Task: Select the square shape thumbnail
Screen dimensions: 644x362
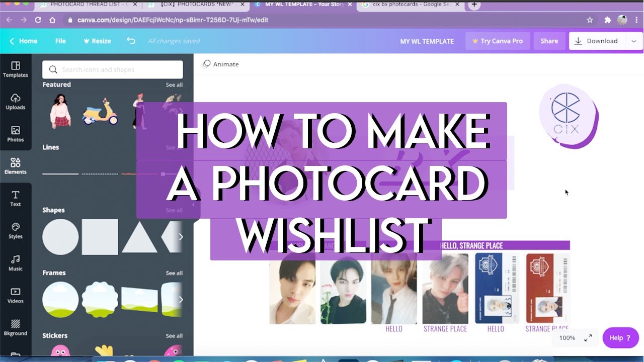Action: [x=100, y=237]
